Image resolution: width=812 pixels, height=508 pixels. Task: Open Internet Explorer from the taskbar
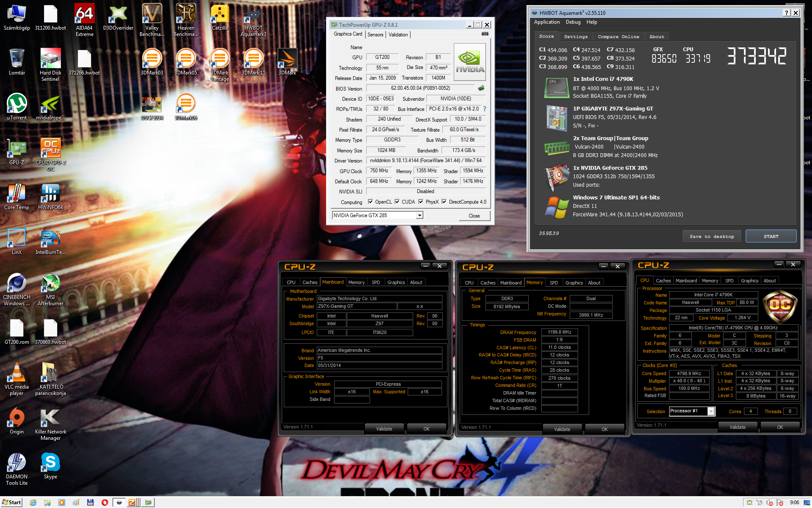[x=33, y=502]
